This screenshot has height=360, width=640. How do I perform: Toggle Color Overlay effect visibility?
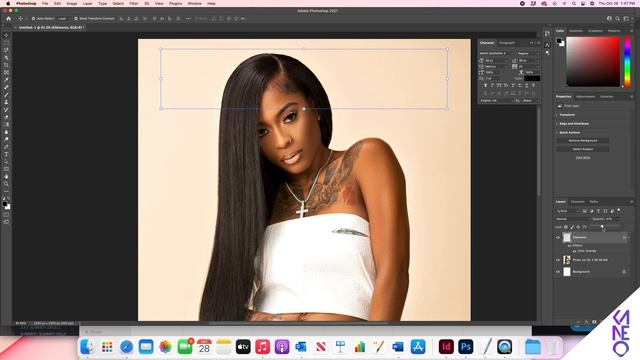tap(574, 251)
